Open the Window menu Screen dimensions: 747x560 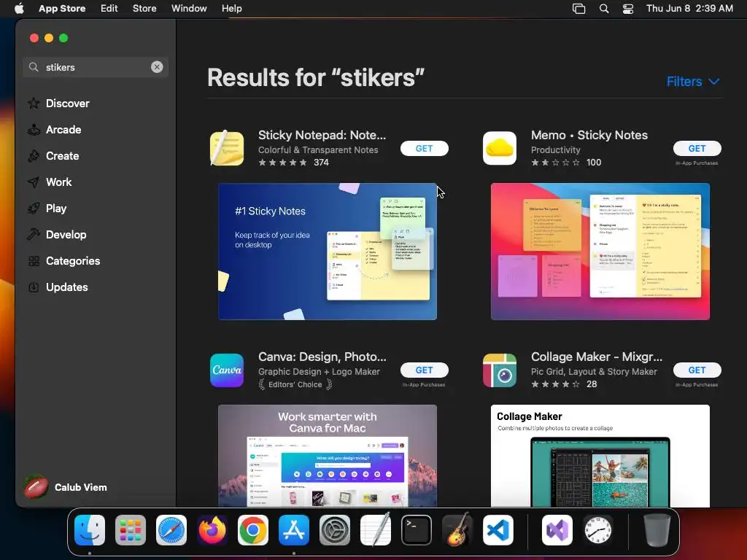point(189,8)
